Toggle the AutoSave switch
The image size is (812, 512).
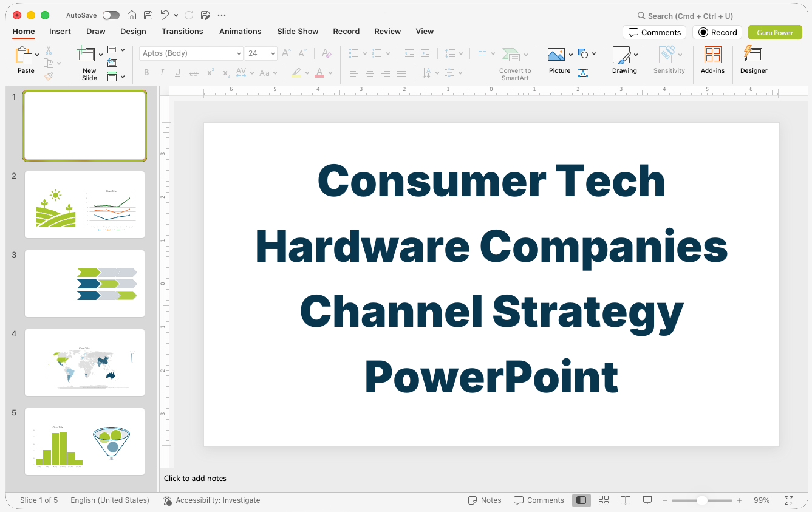pyautogui.click(x=111, y=15)
